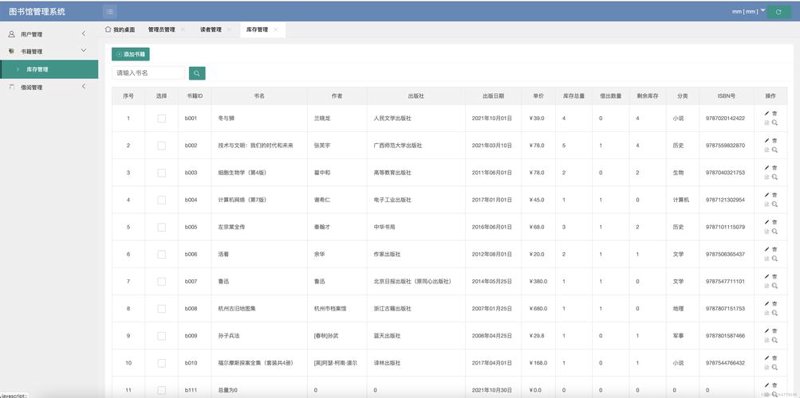The image size is (800, 398).
Task: Click the 出版日期 column header
Action: coord(493,95)
